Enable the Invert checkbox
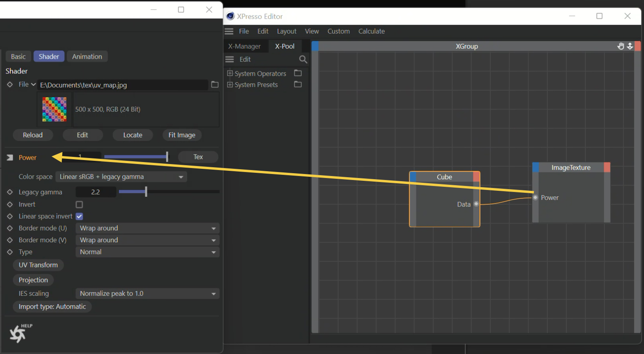 pyautogui.click(x=79, y=204)
